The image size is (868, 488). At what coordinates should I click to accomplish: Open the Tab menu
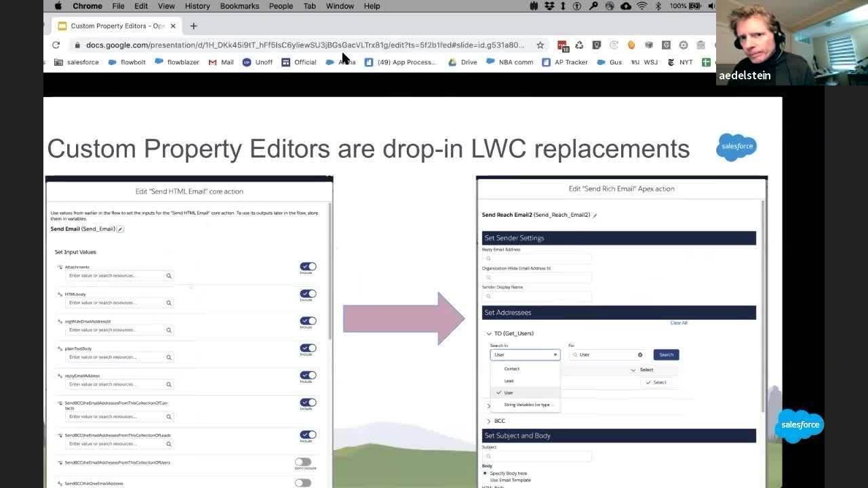click(309, 6)
